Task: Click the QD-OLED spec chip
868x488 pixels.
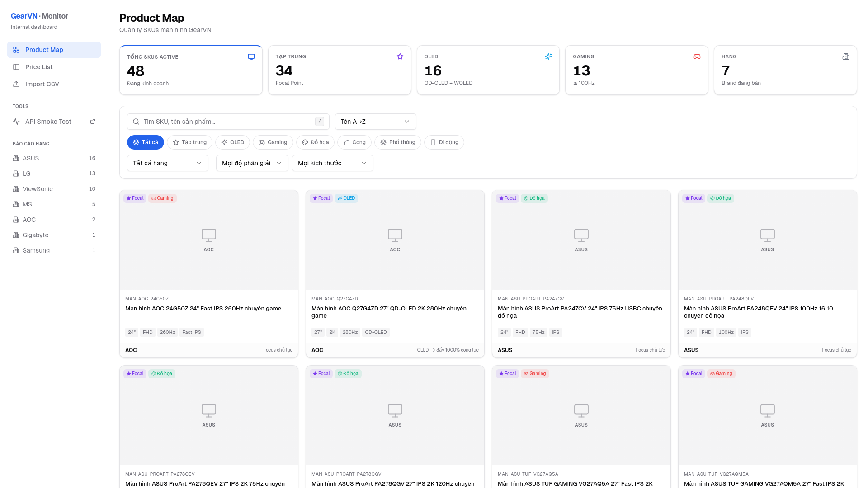Action: [x=376, y=332]
